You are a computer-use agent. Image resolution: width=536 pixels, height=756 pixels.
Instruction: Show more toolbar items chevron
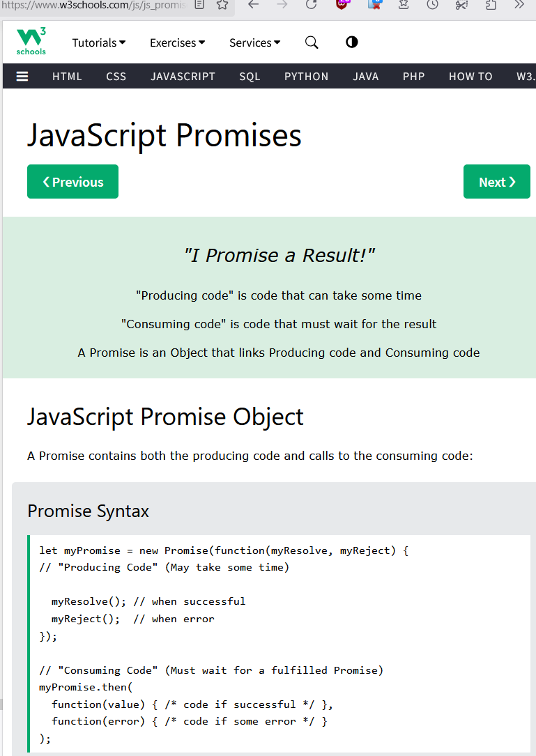(x=519, y=5)
